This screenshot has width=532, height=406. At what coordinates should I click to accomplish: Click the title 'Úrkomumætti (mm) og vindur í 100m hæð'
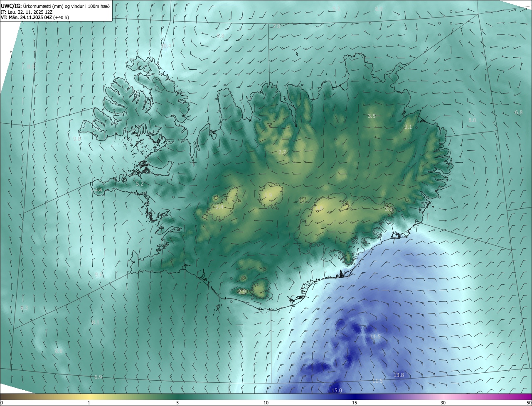tap(66, 5)
